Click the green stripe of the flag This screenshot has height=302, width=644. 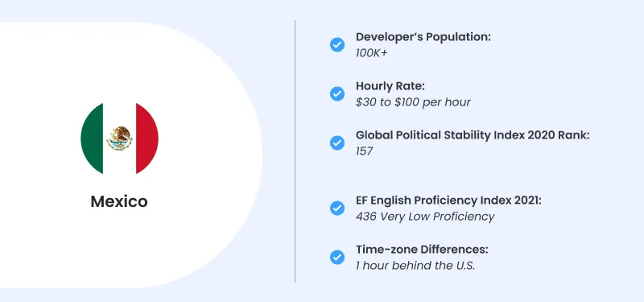pyautogui.click(x=92, y=139)
